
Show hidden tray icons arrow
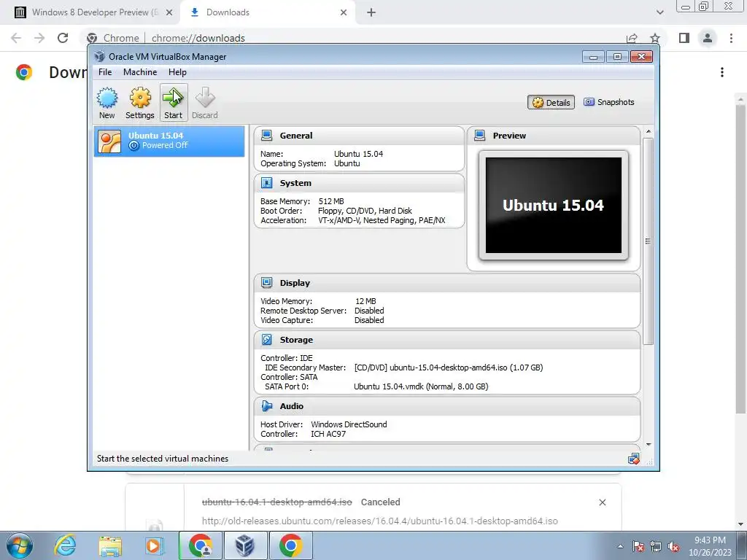pos(620,546)
